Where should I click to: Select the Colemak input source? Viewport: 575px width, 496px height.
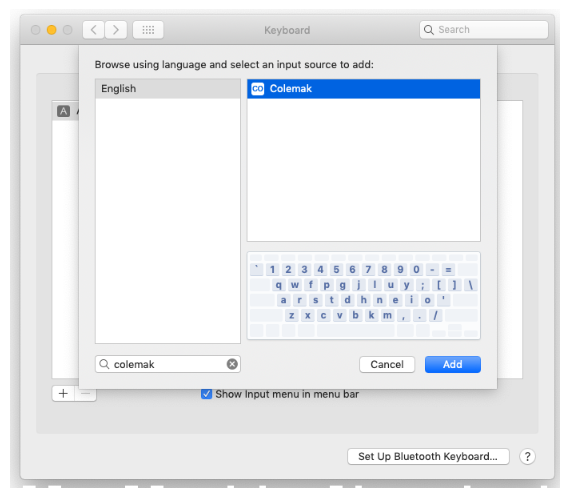[x=363, y=89]
